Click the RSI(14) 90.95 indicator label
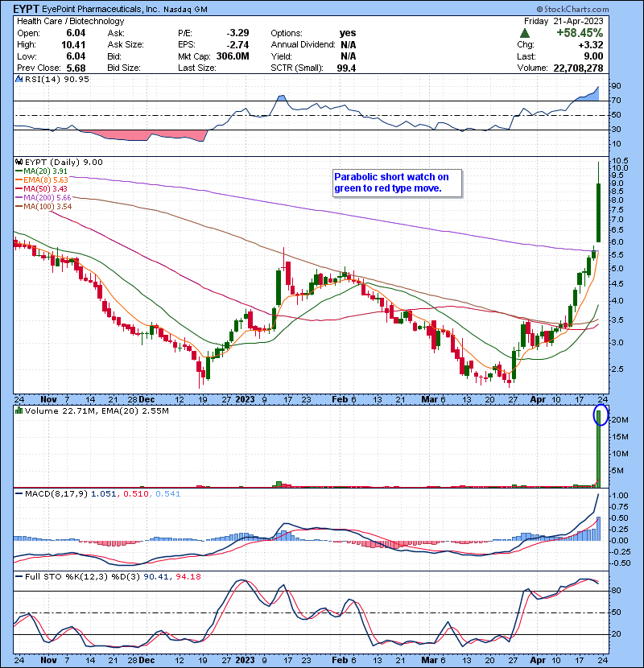 click(57, 79)
